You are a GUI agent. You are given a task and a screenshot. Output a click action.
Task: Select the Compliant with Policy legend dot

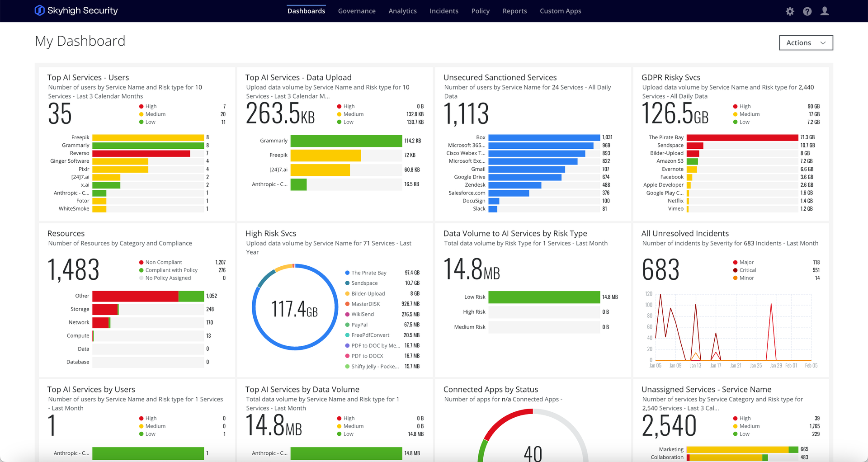pos(142,270)
